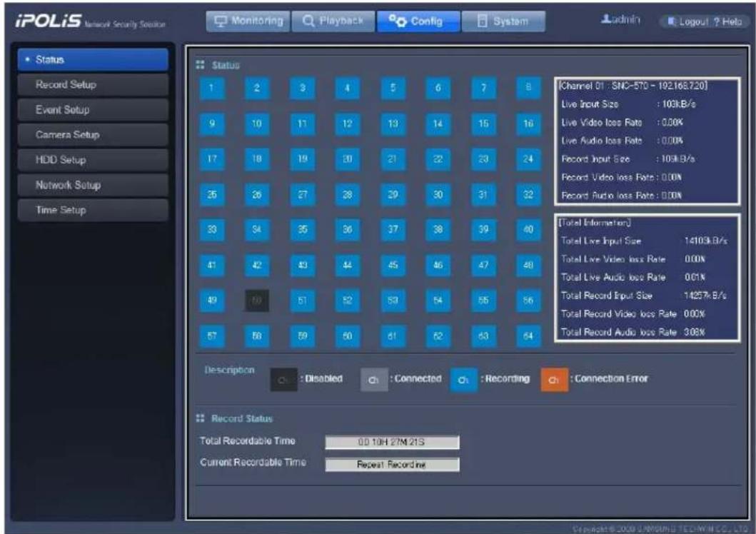Select channel 20 status icon

pos(347,159)
